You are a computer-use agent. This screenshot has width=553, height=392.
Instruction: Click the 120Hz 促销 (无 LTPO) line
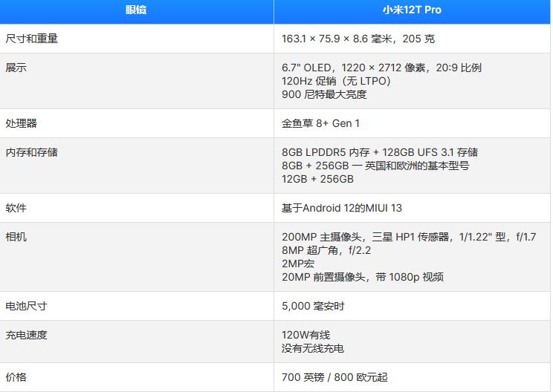pos(336,81)
